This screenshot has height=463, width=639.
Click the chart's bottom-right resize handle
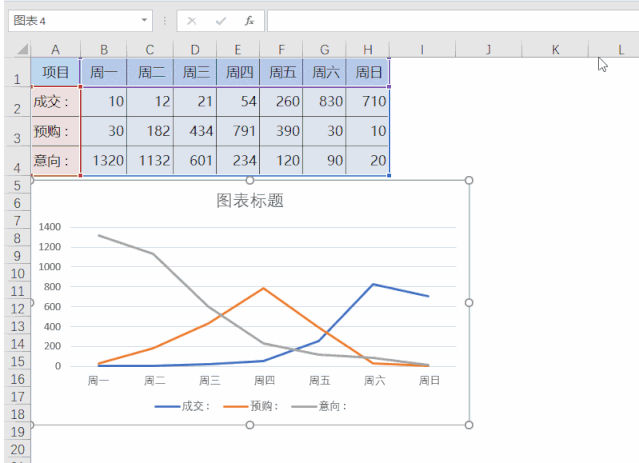469,425
